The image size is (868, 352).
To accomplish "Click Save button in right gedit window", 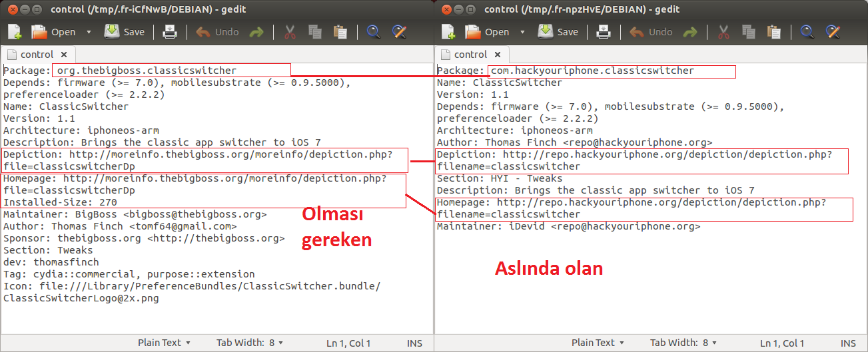I will click(x=558, y=32).
